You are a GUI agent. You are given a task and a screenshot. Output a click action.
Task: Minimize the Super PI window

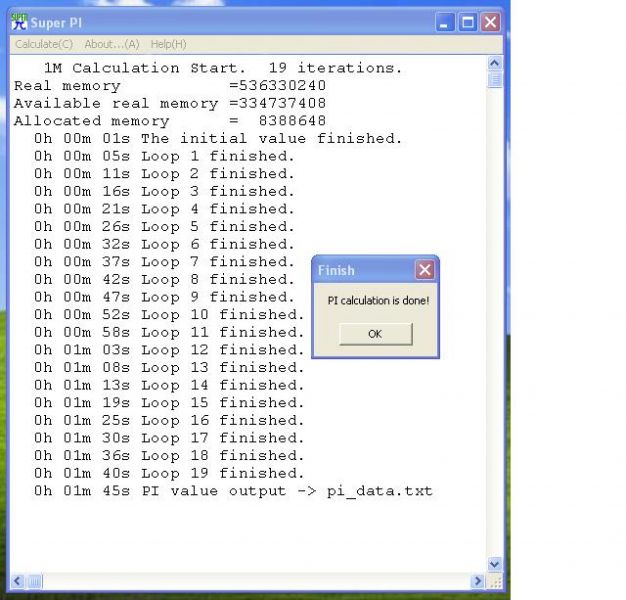[444, 22]
